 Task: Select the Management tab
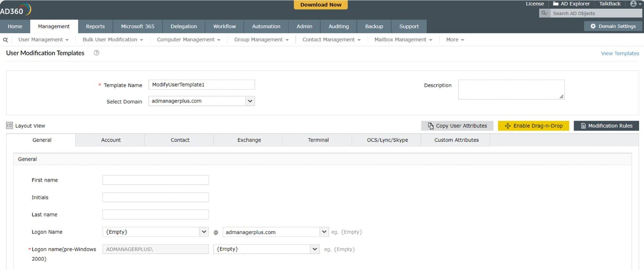[54, 26]
